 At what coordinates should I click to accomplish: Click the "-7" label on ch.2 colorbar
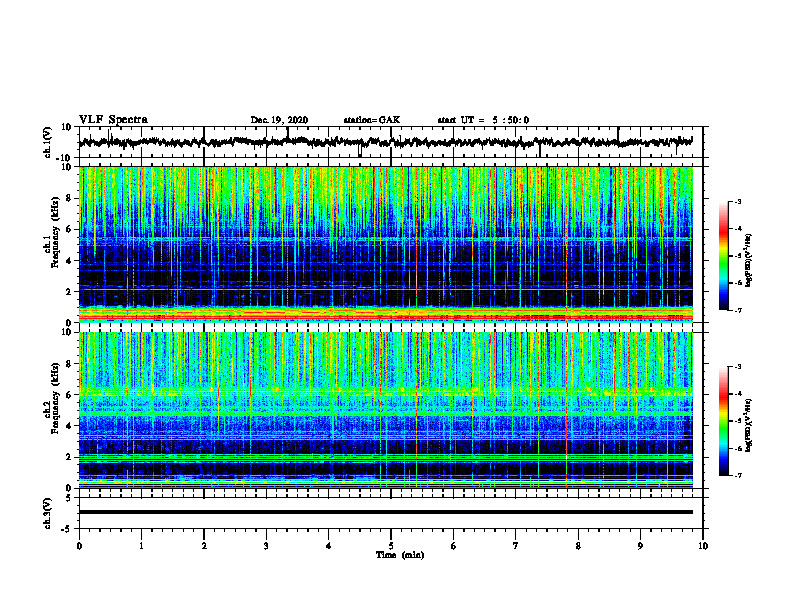(x=738, y=475)
